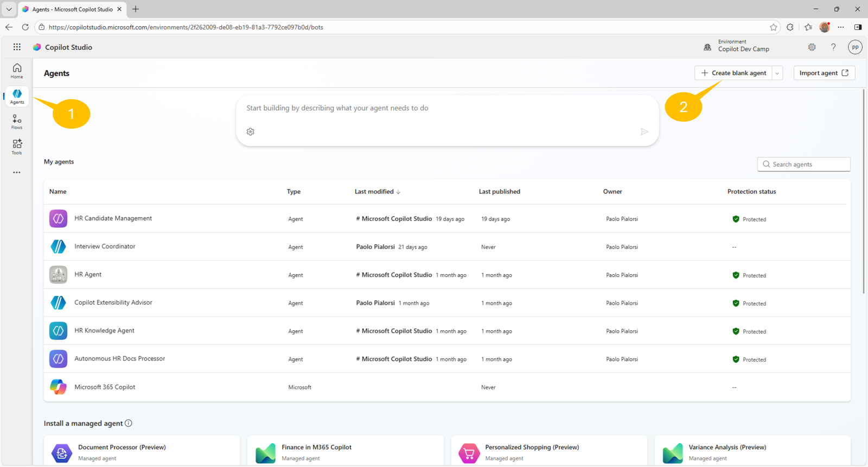This screenshot has width=868, height=467.
Task: Click the HR Candidate Management agent icon
Action: [x=58, y=218]
